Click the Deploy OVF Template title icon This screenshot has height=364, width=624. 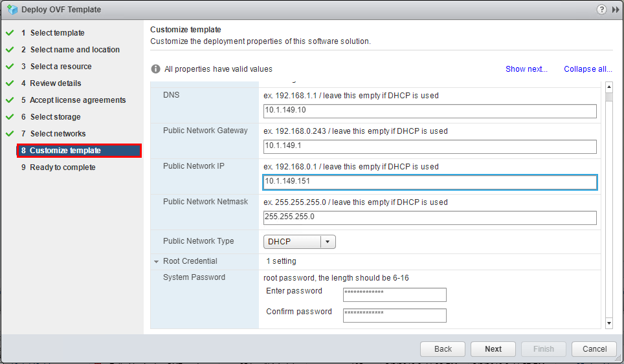pos(12,10)
